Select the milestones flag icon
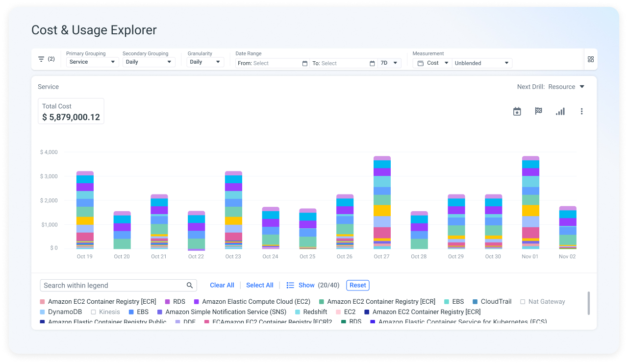 (x=538, y=111)
